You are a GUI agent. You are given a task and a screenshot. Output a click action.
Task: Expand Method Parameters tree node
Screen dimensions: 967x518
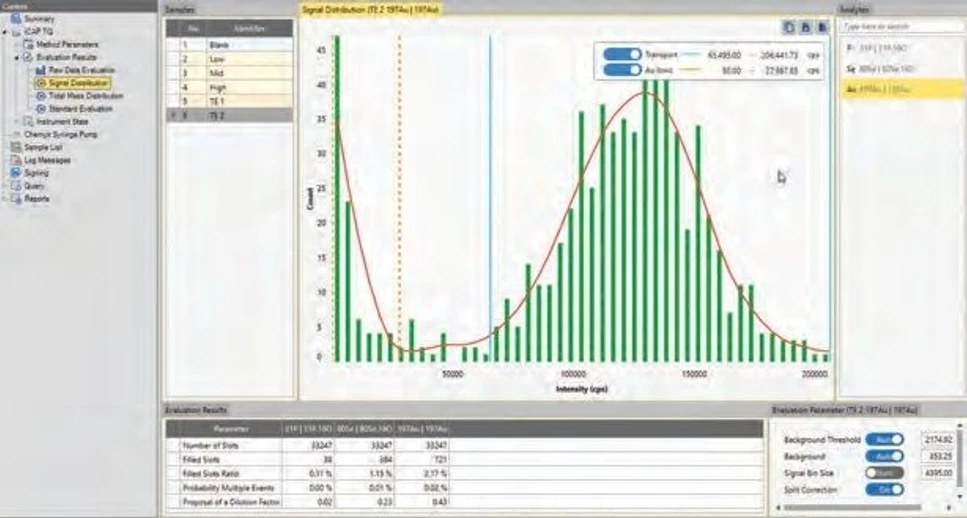coord(17,44)
